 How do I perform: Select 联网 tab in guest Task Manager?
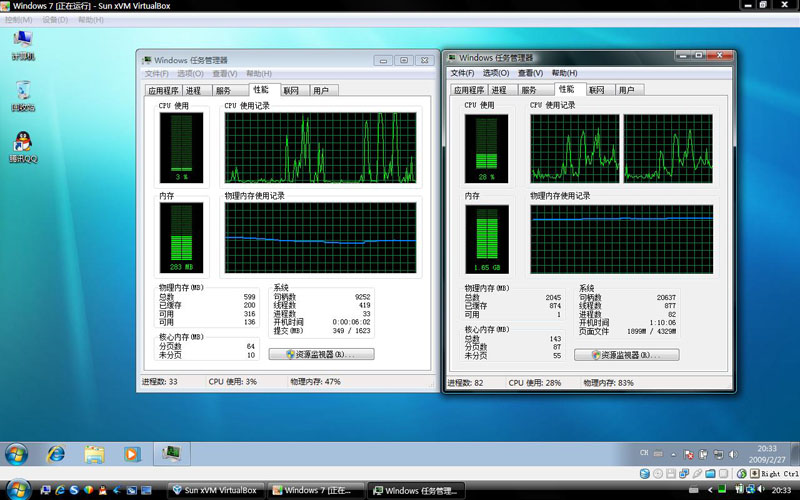294,91
